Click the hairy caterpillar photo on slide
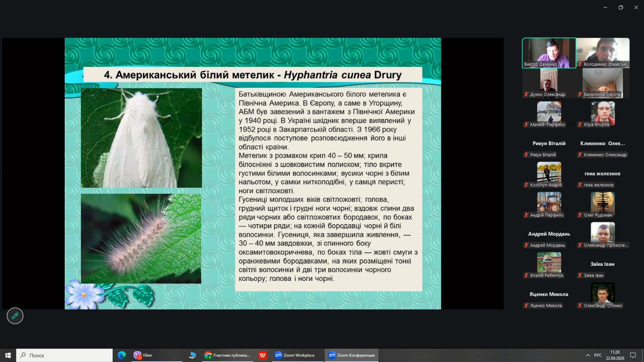Viewport: 644px width, 362px height. click(x=141, y=239)
